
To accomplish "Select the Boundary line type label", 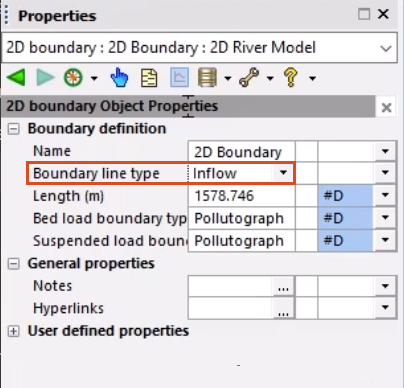I will pyautogui.click(x=96, y=173).
